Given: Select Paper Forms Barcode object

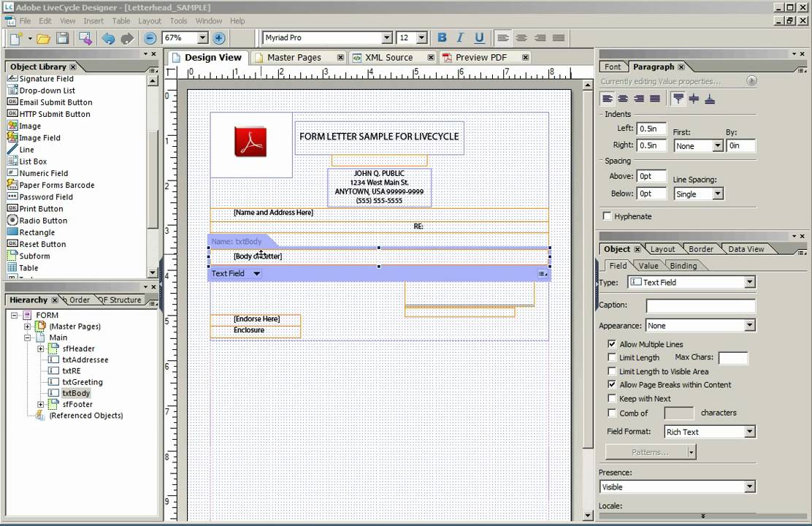Looking at the screenshot, I should click(x=51, y=185).
